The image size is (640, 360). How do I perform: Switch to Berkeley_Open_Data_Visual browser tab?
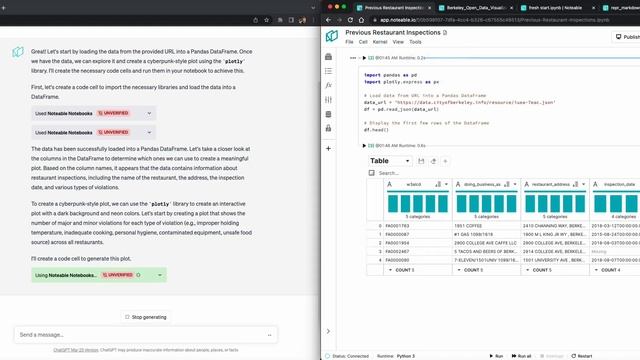point(476,8)
